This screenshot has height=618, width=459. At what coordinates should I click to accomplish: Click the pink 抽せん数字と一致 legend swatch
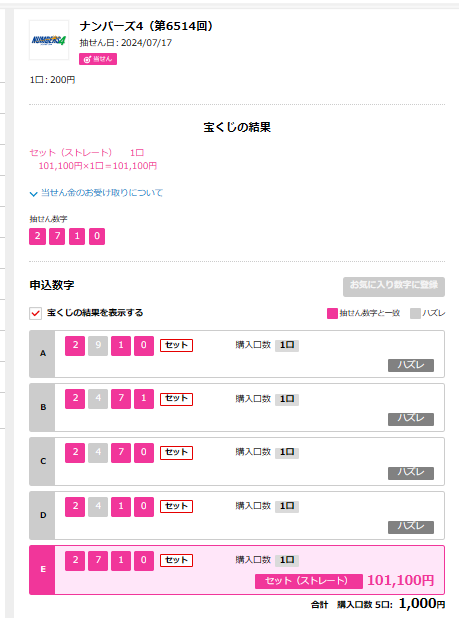[x=332, y=313]
